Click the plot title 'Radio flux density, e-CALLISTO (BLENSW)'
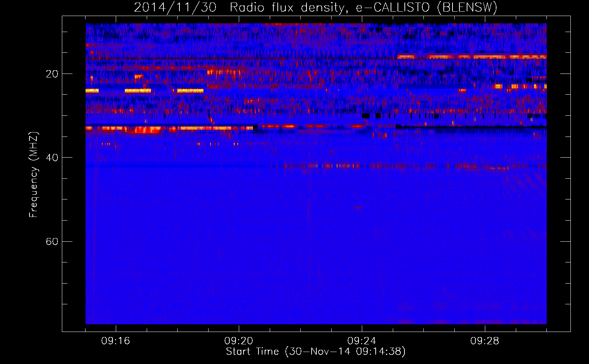The width and height of the screenshot is (589, 364). [363, 8]
